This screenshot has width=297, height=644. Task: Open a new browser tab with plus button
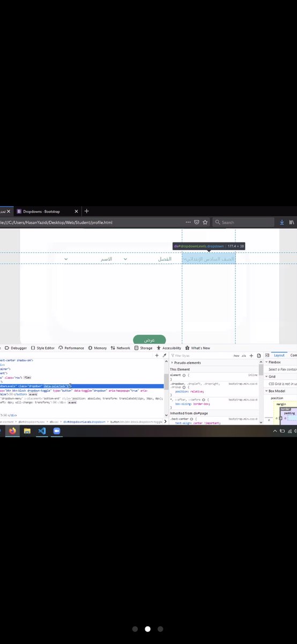coord(87,211)
